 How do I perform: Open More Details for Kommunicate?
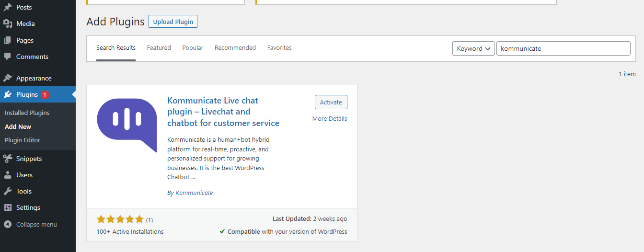pyautogui.click(x=330, y=119)
